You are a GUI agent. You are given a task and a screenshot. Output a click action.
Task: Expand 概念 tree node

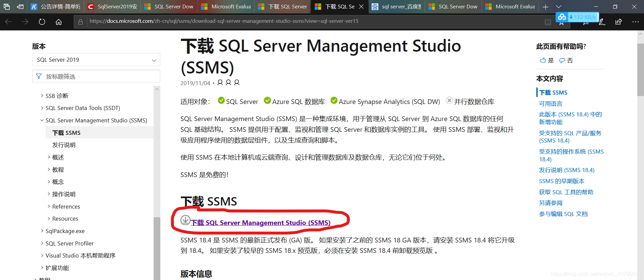(x=49, y=182)
